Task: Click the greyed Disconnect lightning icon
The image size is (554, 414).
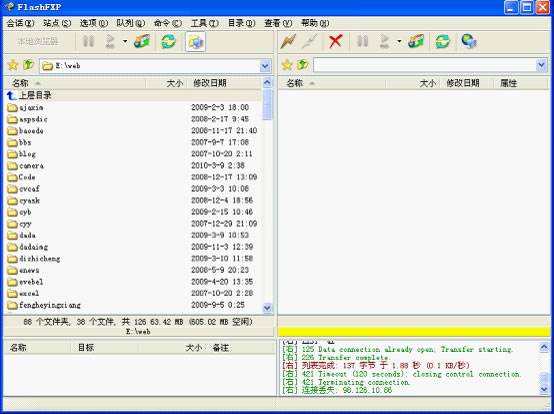Action: [x=310, y=42]
